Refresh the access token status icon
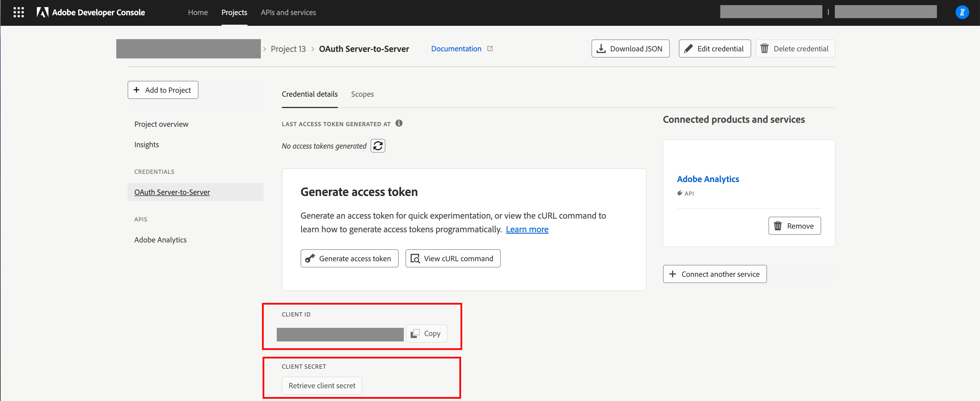 pos(378,146)
